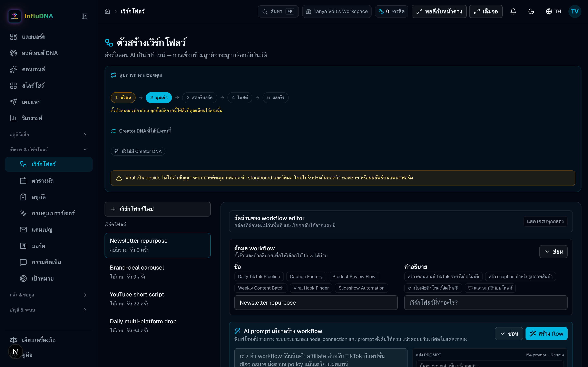588x367 pixels.
Task: Open notifications bell
Action: pos(513,11)
